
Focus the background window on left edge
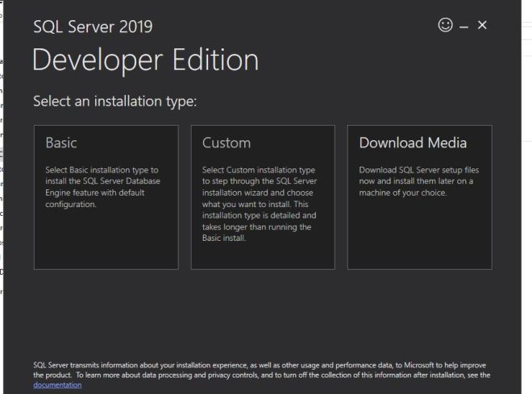(x=2, y=201)
